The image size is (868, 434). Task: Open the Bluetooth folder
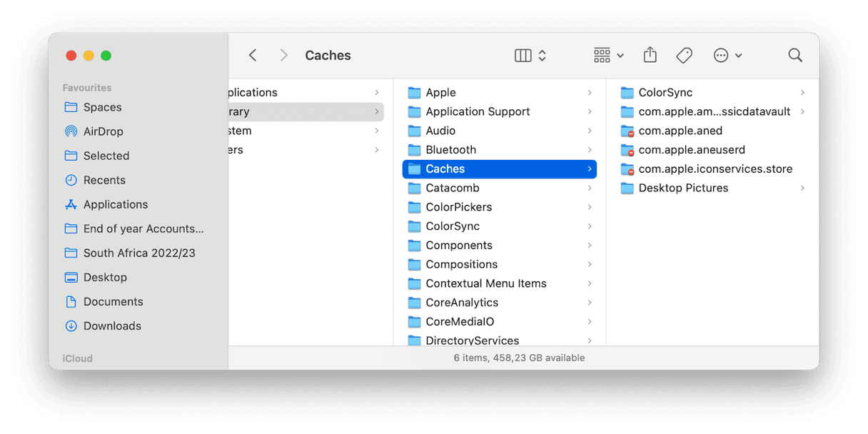click(x=450, y=149)
